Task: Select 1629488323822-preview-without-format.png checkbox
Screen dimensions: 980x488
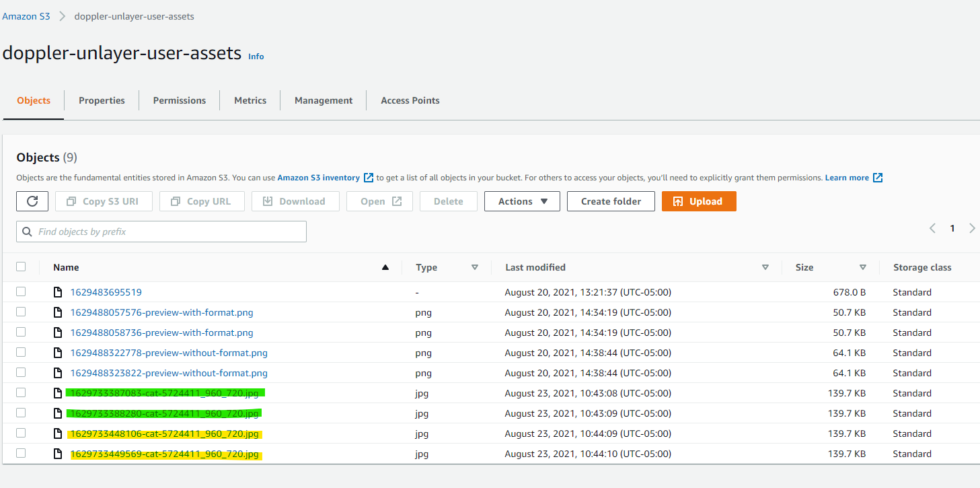Action: (21, 372)
